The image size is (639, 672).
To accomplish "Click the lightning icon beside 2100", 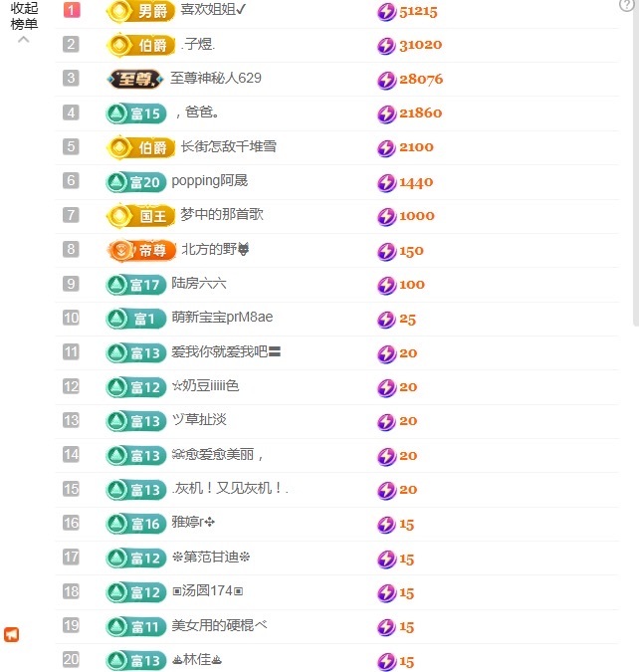I will 386,148.
